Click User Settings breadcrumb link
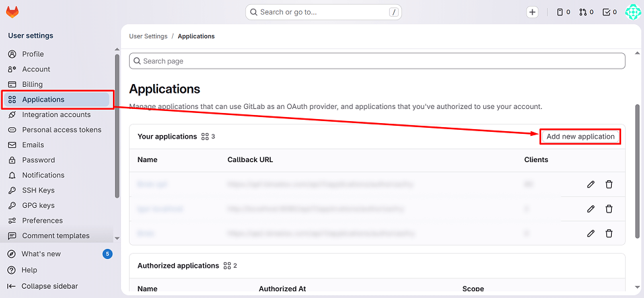Screen dimensions: 644x298 [149, 36]
